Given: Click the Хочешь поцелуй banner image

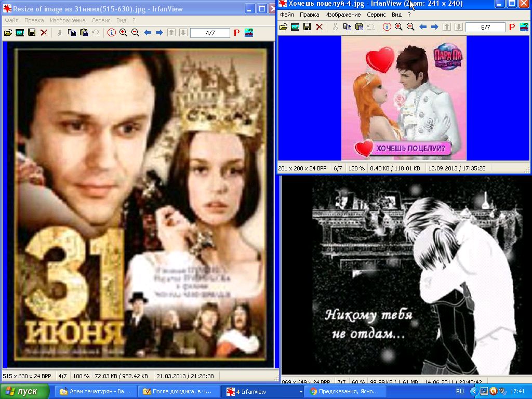Looking at the screenshot, I should click(404, 98).
